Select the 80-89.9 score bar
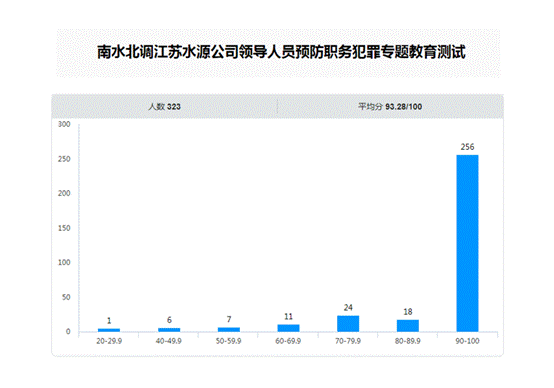Screen dimensions: 554x388 pos(408,326)
